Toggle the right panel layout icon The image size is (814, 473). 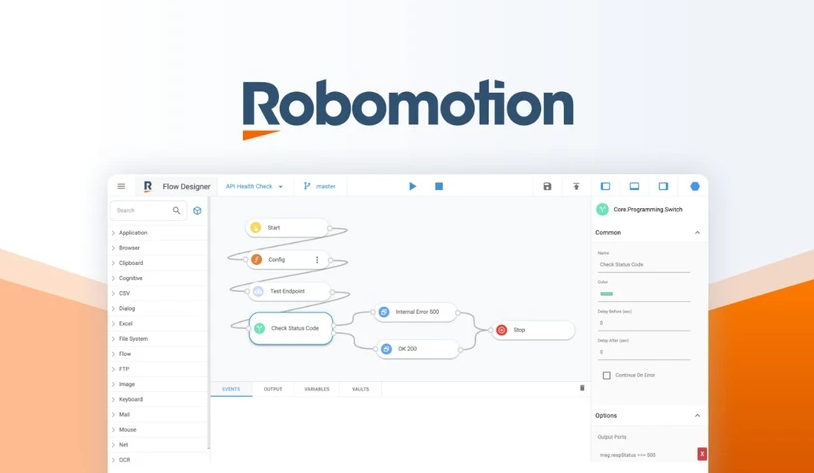coord(663,186)
